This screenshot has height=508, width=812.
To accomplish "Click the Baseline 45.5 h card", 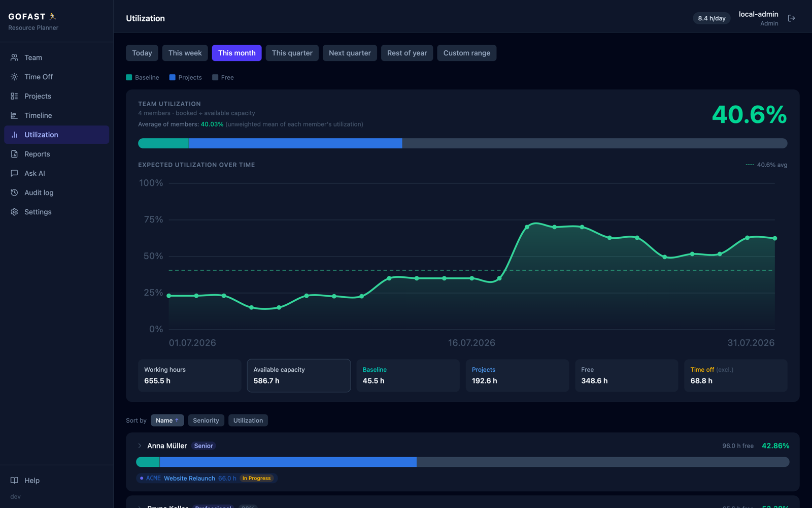I will click(408, 375).
